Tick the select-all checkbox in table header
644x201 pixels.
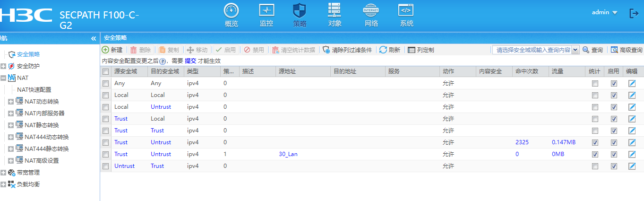[x=106, y=71]
